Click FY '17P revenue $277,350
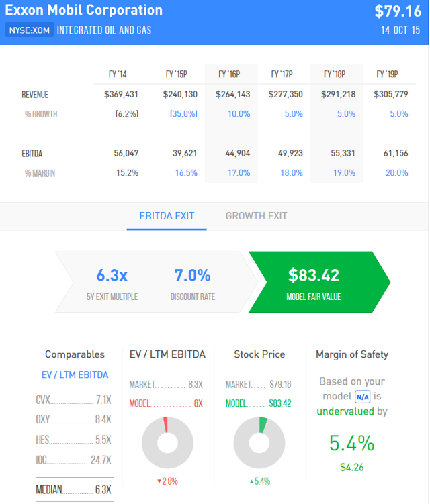Image resolution: width=430 pixels, height=504 pixels. coord(286,94)
